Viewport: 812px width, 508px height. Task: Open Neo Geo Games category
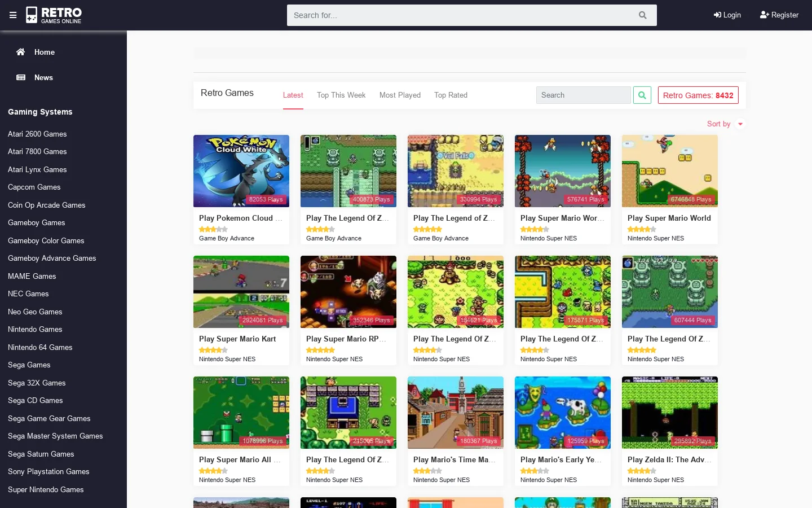click(x=35, y=312)
